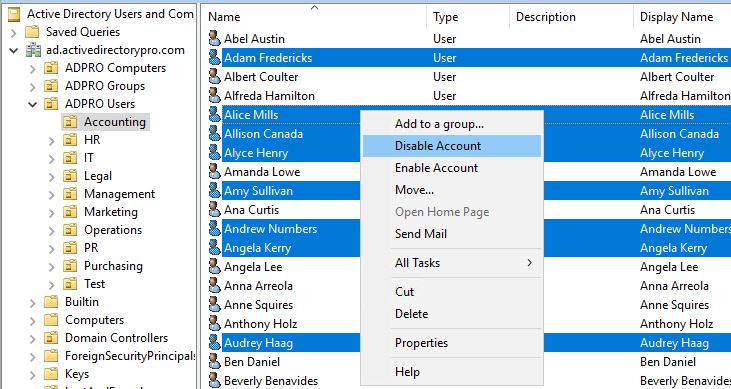
Task: Sort by the Display Name column header
Action: click(683, 17)
